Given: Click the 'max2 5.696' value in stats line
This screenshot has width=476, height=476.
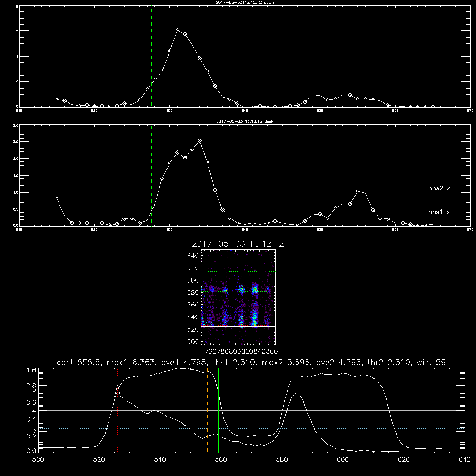Looking at the screenshot, I should point(286,362).
